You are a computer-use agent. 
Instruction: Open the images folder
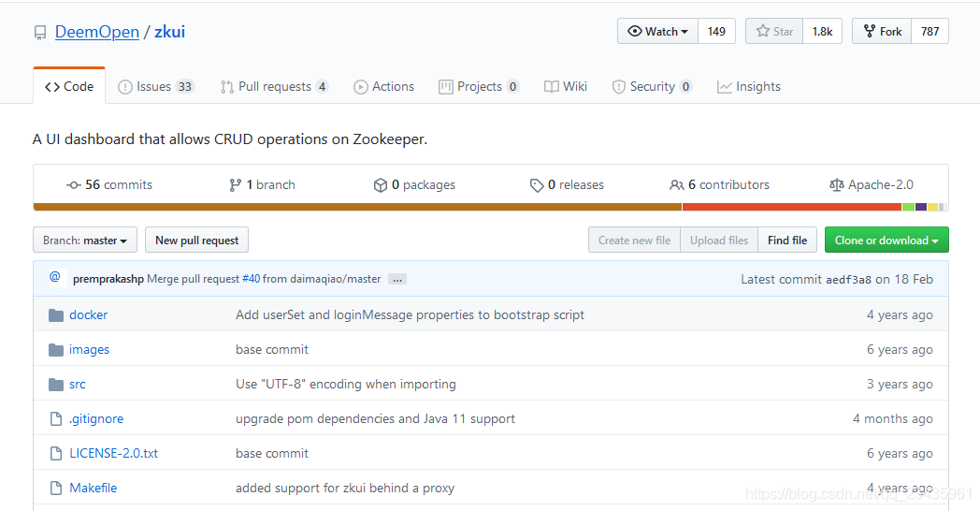coord(89,350)
